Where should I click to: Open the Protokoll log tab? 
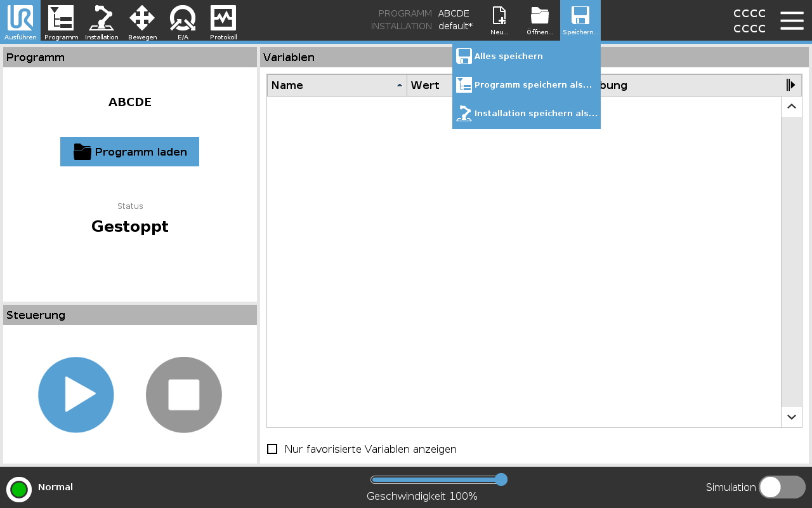[x=223, y=20]
